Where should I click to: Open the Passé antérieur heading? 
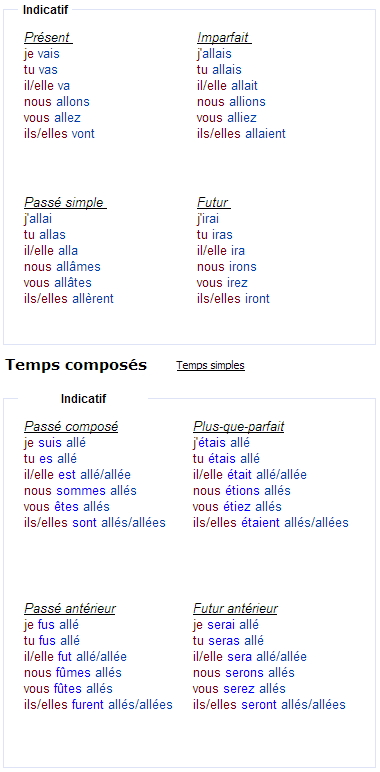[x=70, y=609]
